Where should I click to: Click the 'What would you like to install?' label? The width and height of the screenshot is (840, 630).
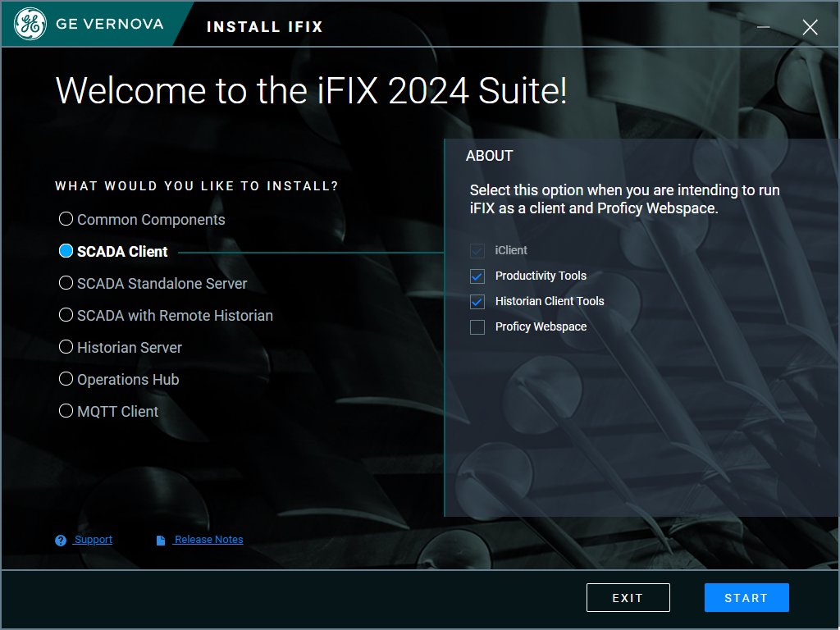(x=197, y=186)
